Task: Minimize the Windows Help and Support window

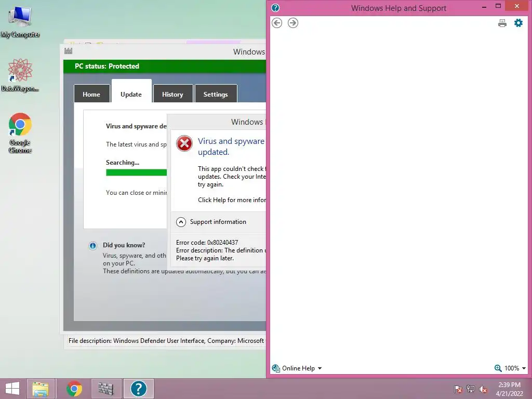Action: point(484,6)
